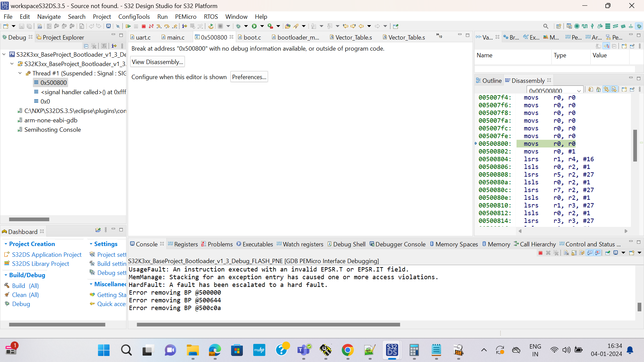644x362 pixels.
Task: Collapse the Thread #1 tree node
Action: 20,73
